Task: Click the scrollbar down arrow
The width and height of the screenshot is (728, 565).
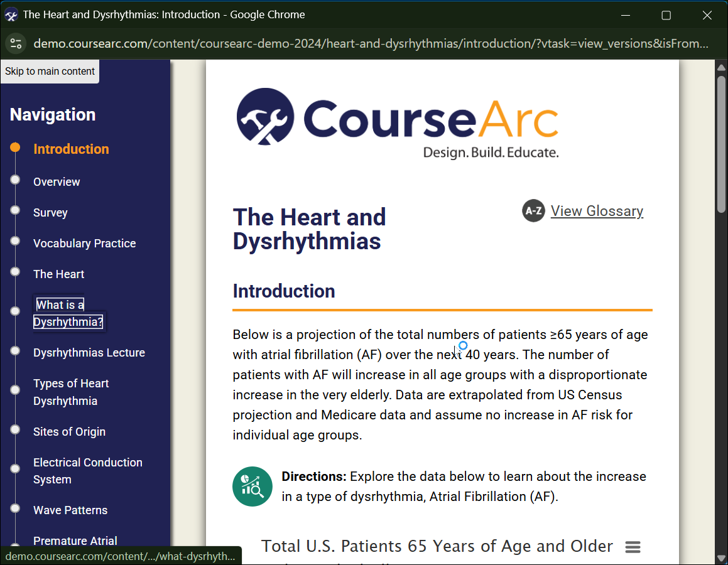Action: tap(721, 558)
